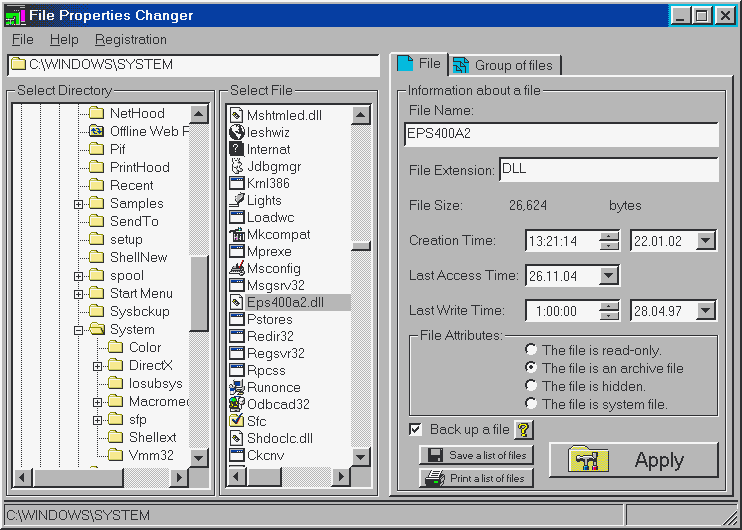The image size is (742, 530).
Task: Select 'The file is hidden' option
Action: point(531,386)
